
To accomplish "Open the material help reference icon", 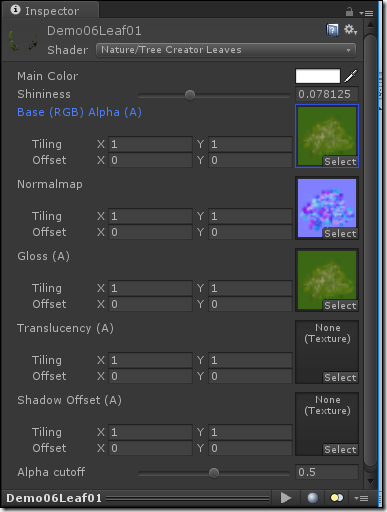I will [332, 30].
